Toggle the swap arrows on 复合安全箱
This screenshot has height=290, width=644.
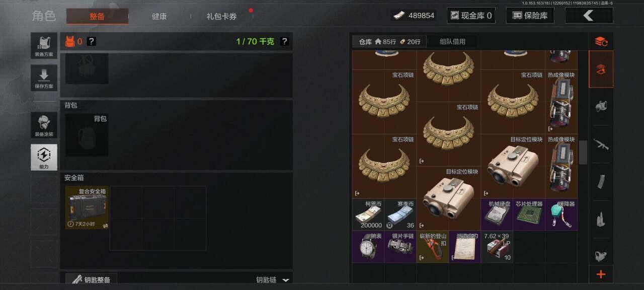(105, 226)
